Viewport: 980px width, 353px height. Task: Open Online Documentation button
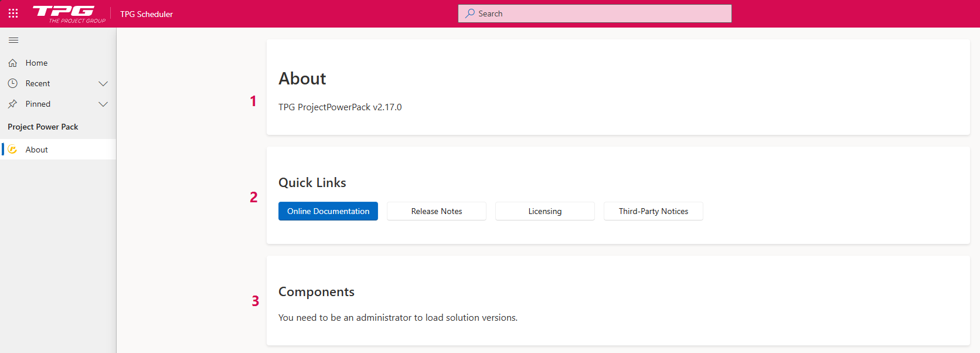(x=328, y=211)
